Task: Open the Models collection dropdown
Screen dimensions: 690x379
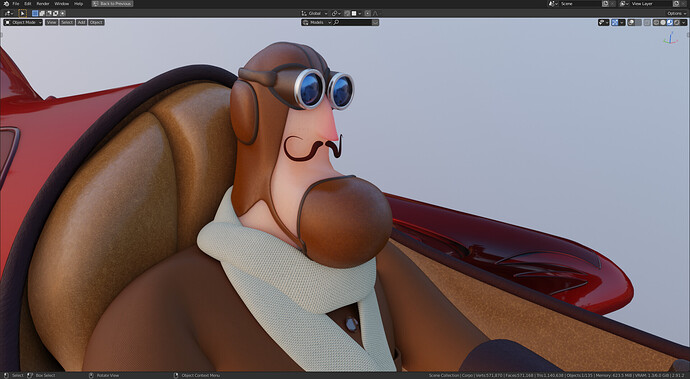Action: (317, 22)
